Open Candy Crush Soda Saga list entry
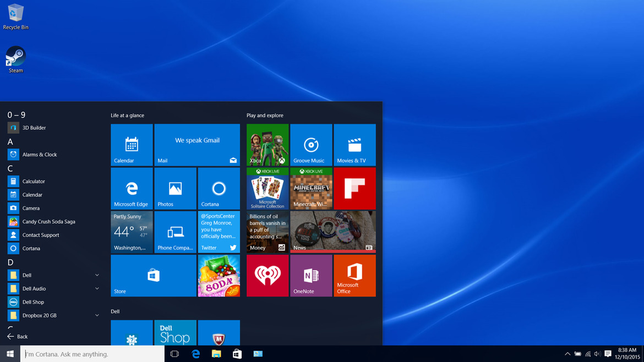 pyautogui.click(x=53, y=221)
